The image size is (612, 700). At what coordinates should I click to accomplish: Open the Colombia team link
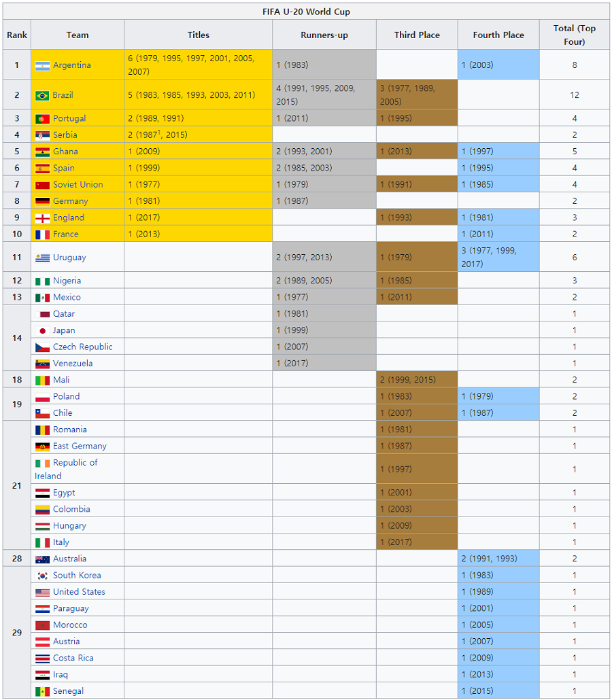(x=71, y=509)
